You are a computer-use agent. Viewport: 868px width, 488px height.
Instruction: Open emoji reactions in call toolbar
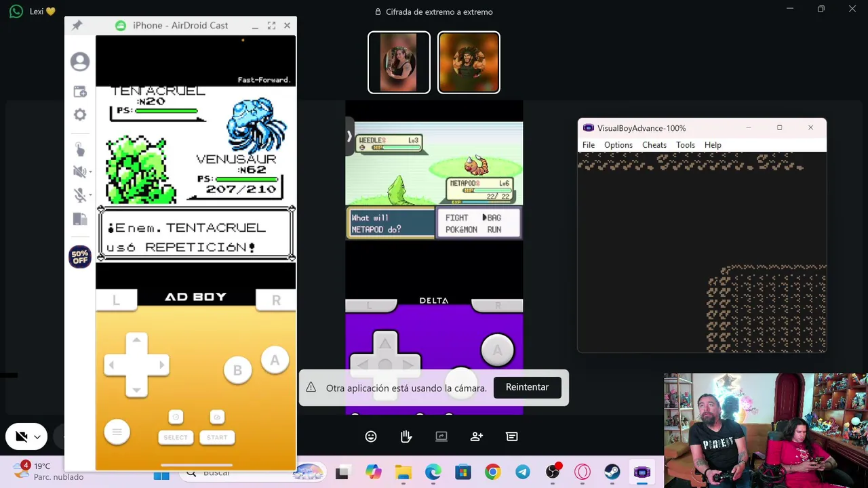371,436
